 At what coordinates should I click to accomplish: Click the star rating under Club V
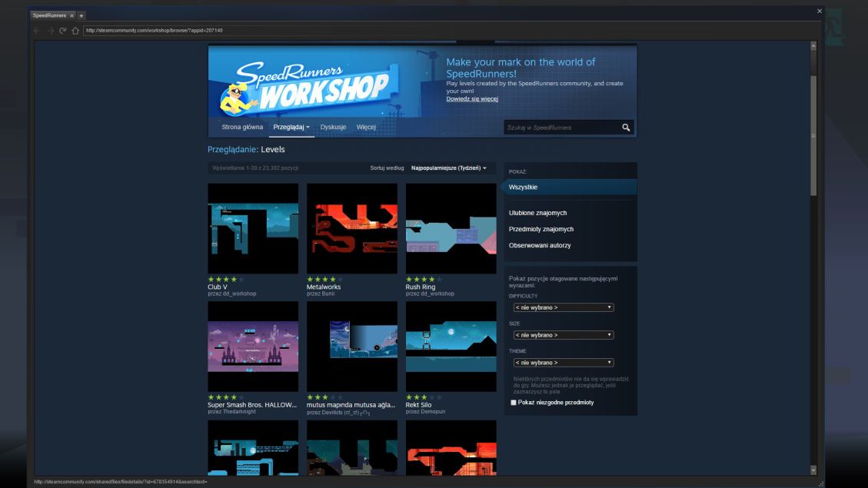point(226,280)
